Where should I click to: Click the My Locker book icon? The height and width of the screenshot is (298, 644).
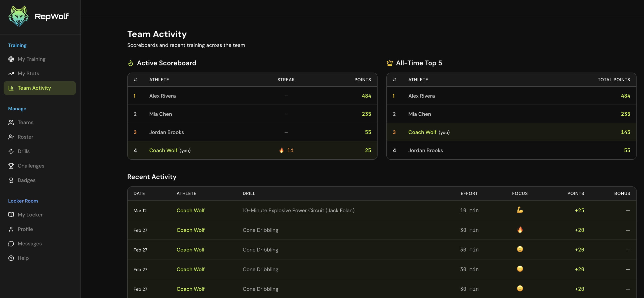point(11,215)
